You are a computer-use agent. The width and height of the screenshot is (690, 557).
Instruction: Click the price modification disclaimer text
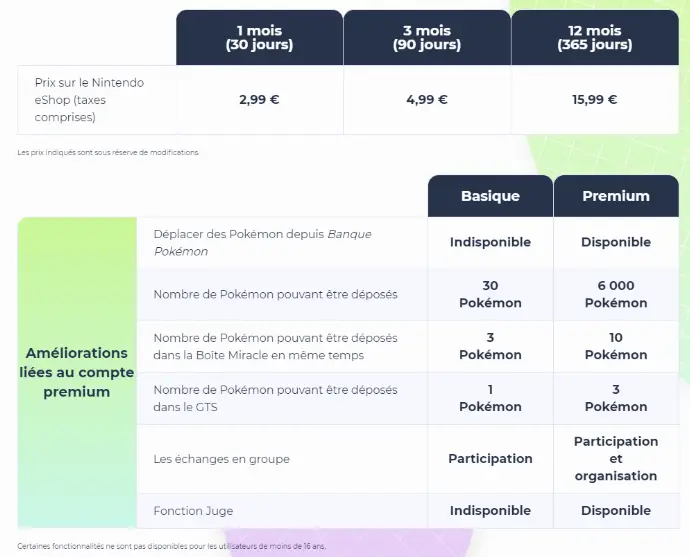pos(108,153)
